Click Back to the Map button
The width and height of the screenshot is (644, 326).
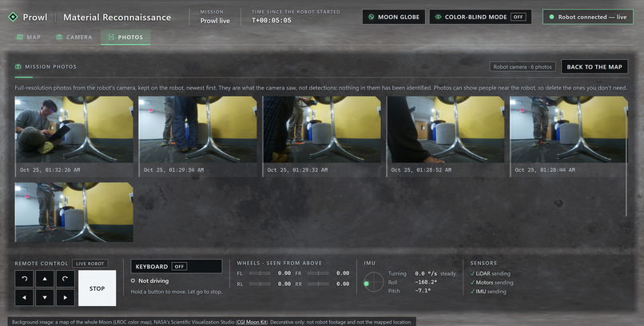[594, 66]
